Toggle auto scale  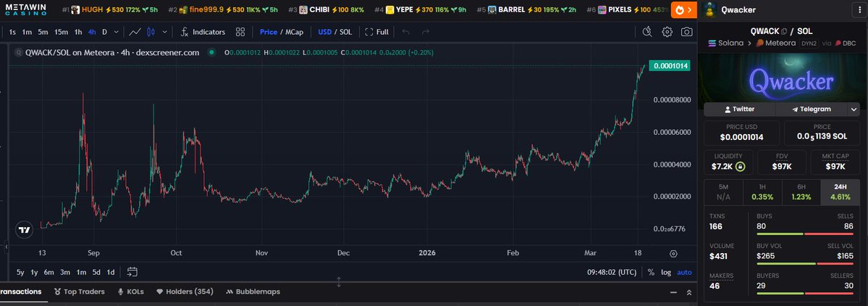click(684, 272)
